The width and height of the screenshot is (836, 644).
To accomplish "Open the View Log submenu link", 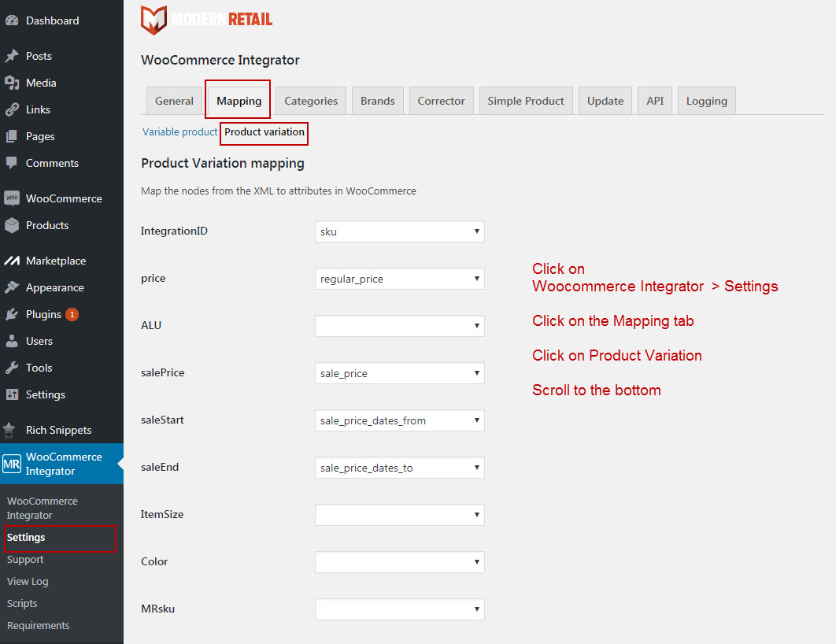I will 28,582.
